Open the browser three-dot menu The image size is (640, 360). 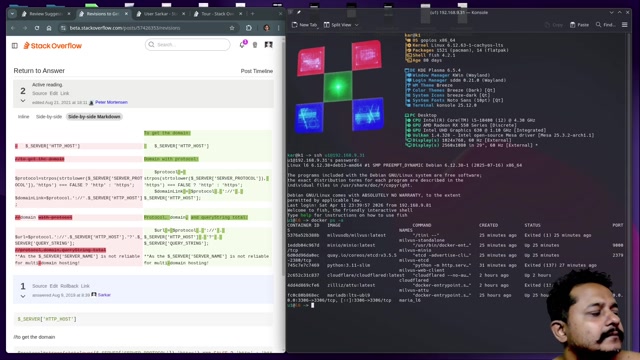pyautogui.click(x=279, y=28)
